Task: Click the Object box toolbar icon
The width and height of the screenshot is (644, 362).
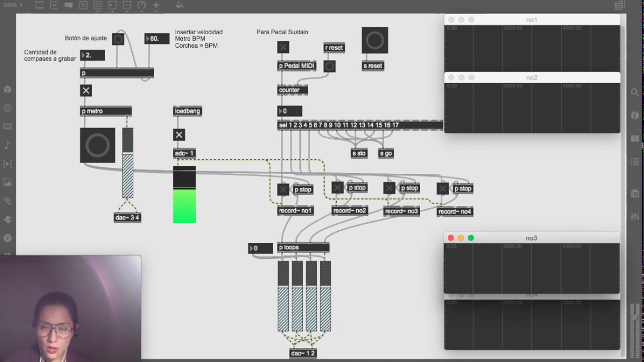Action: (40, 6)
